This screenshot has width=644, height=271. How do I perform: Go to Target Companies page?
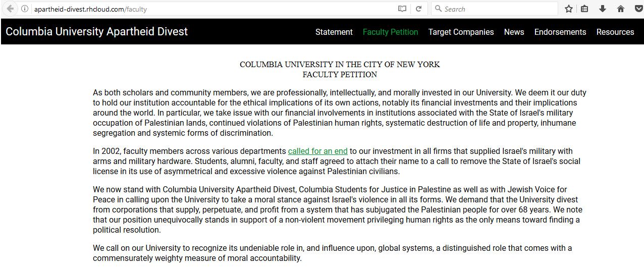[x=461, y=32]
